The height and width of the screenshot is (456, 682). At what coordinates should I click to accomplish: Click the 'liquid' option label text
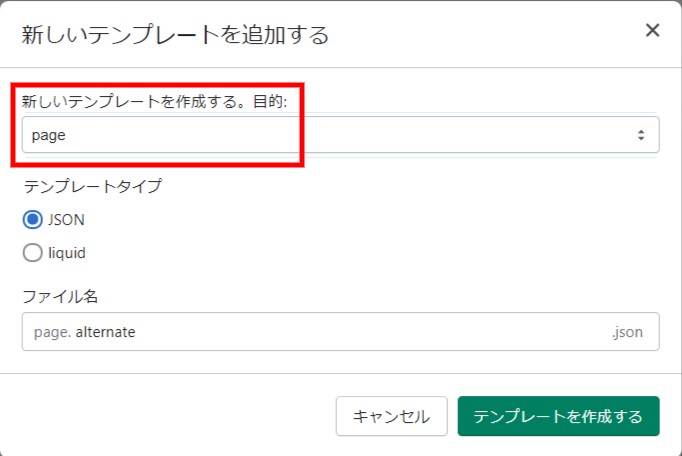coord(67,253)
